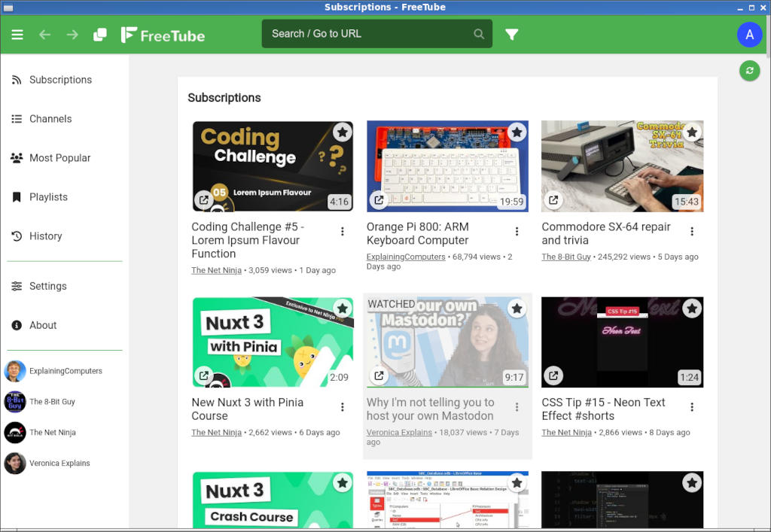Open Playlists in the sidebar
This screenshot has width=771, height=532.
(x=65, y=197)
